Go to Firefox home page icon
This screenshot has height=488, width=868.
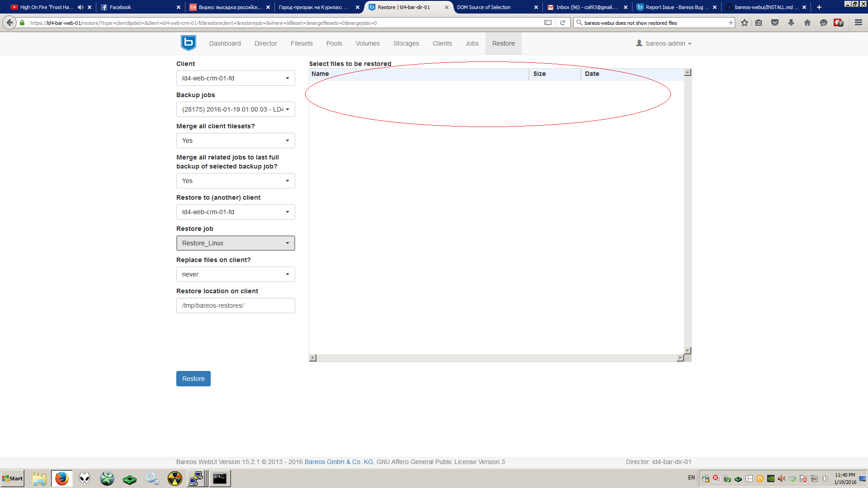(x=807, y=23)
